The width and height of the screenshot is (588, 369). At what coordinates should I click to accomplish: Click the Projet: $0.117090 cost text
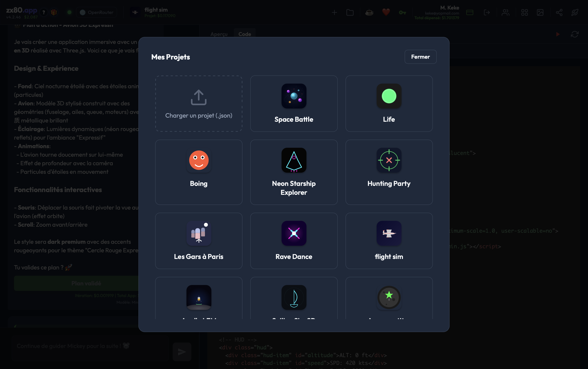click(x=160, y=16)
